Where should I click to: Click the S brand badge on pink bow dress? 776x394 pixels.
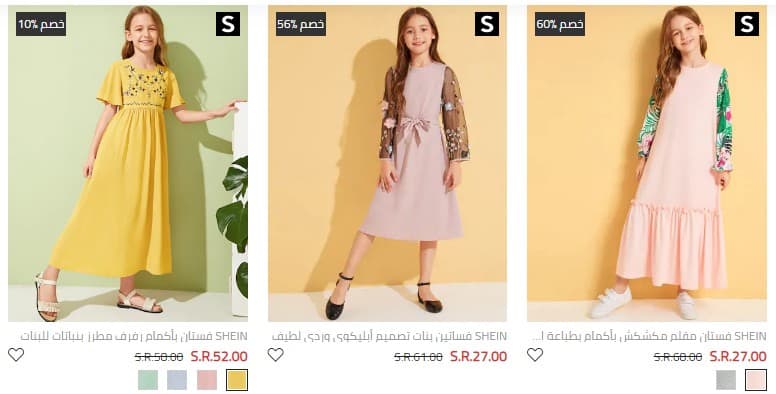[487, 24]
